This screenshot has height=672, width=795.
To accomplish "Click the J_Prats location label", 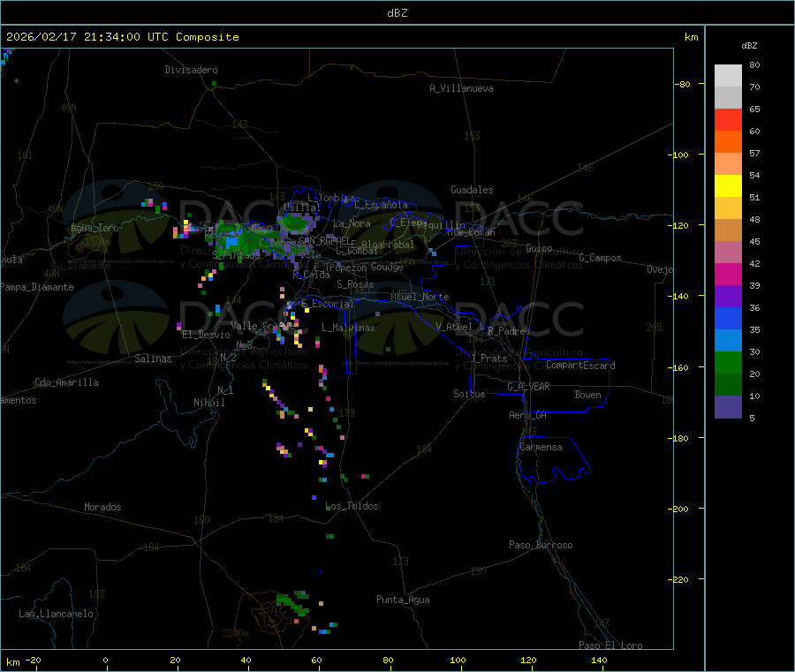I will click(x=489, y=359).
